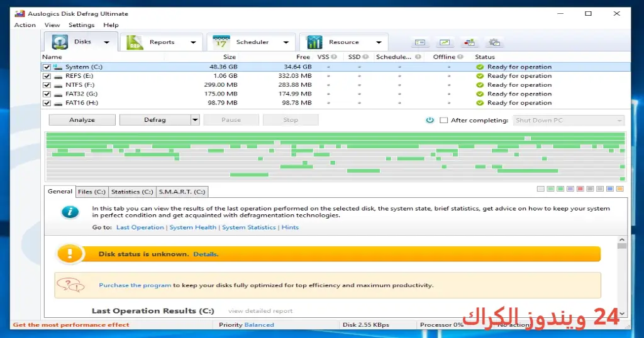Open the checklist view toolbar icon
644x338 pixels.
click(x=419, y=42)
